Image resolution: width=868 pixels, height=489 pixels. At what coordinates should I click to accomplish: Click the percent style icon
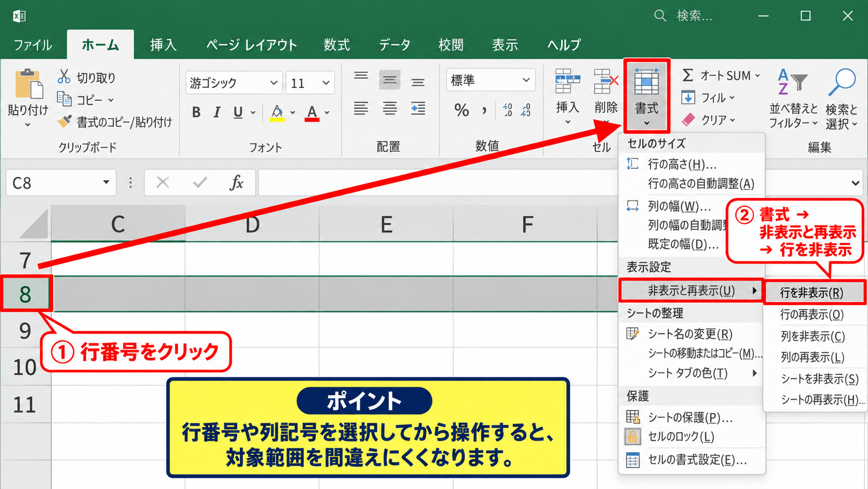pyautogui.click(x=462, y=110)
